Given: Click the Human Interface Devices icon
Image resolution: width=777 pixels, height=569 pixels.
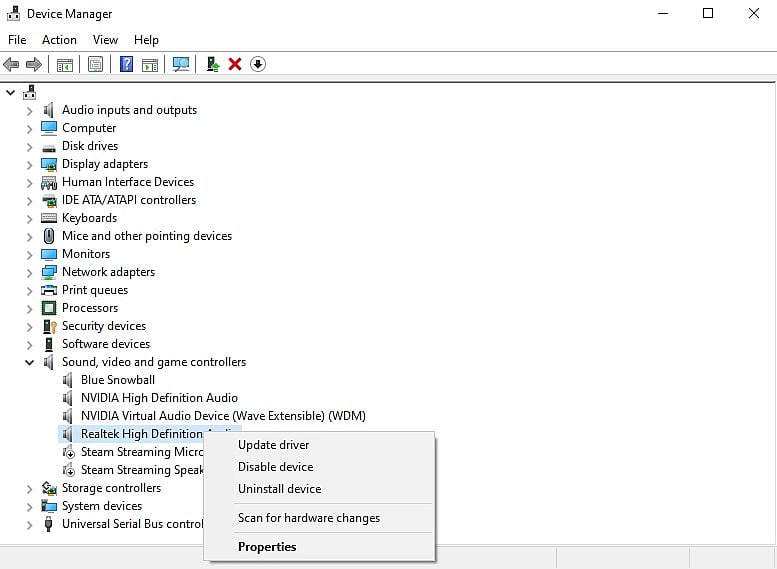Looking at the screenshot, I should [x=49, y=182].
